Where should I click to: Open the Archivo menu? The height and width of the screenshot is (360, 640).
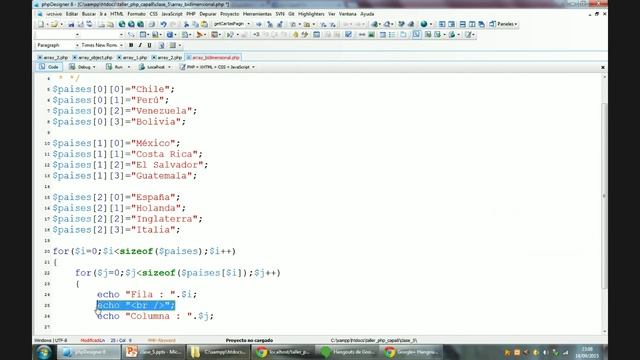(53, 14)
